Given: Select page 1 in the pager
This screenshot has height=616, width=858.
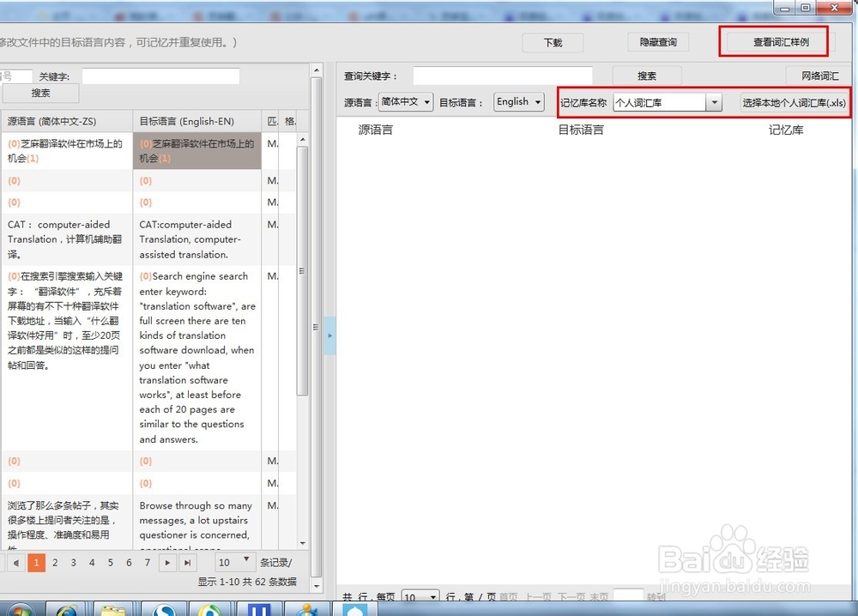Looking at the screenshot, I should tap(36, 563).
